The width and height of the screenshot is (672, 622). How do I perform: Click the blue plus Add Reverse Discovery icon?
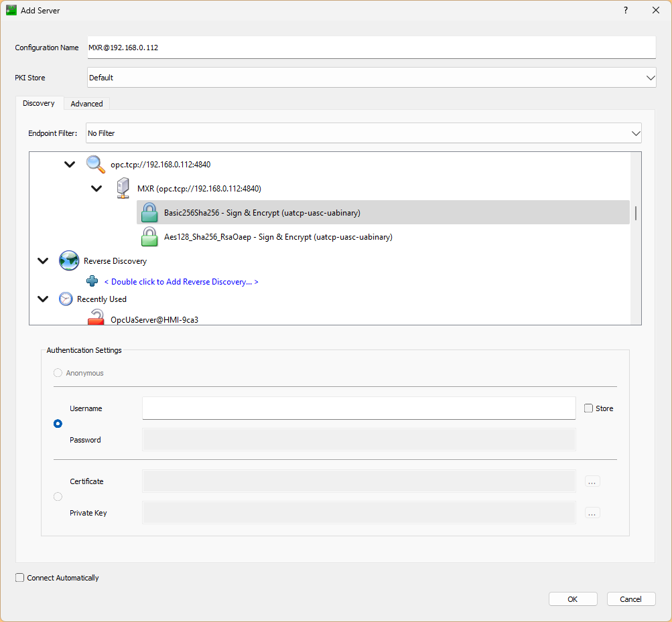click(92, 281)
